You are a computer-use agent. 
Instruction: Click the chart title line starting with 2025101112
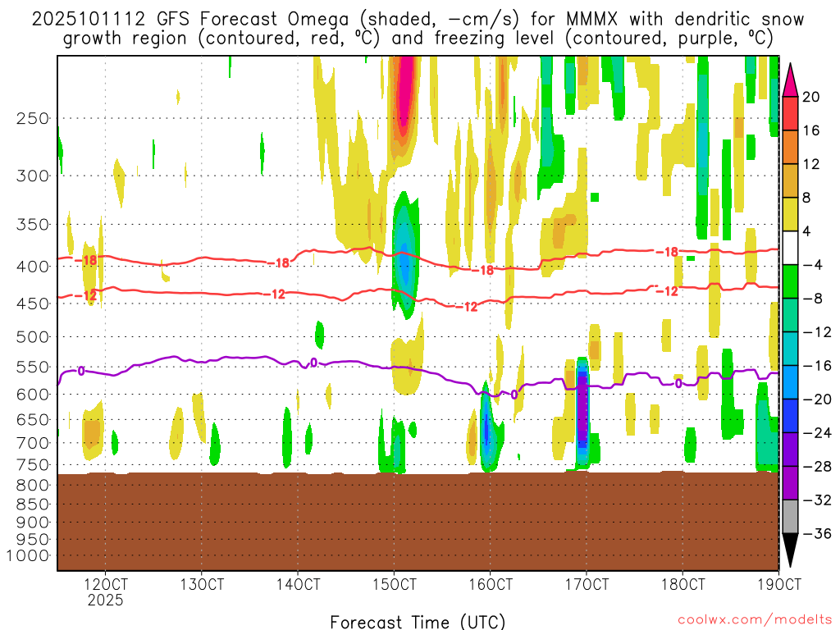click(x=418, y=20)
